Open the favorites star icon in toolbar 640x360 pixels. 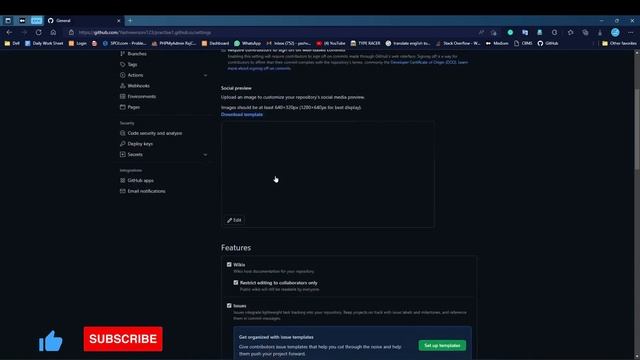pyautogui.click(x=570, y=32)
